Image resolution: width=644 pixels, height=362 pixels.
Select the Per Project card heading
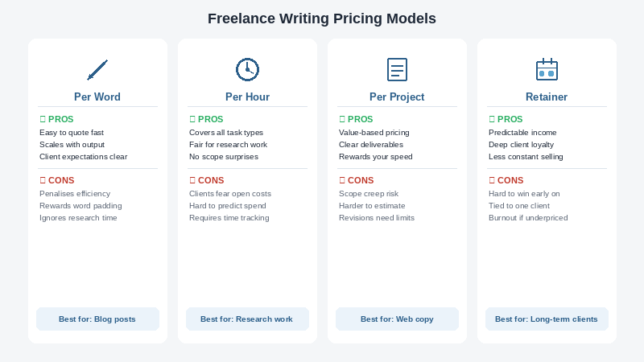coord(397,97)
